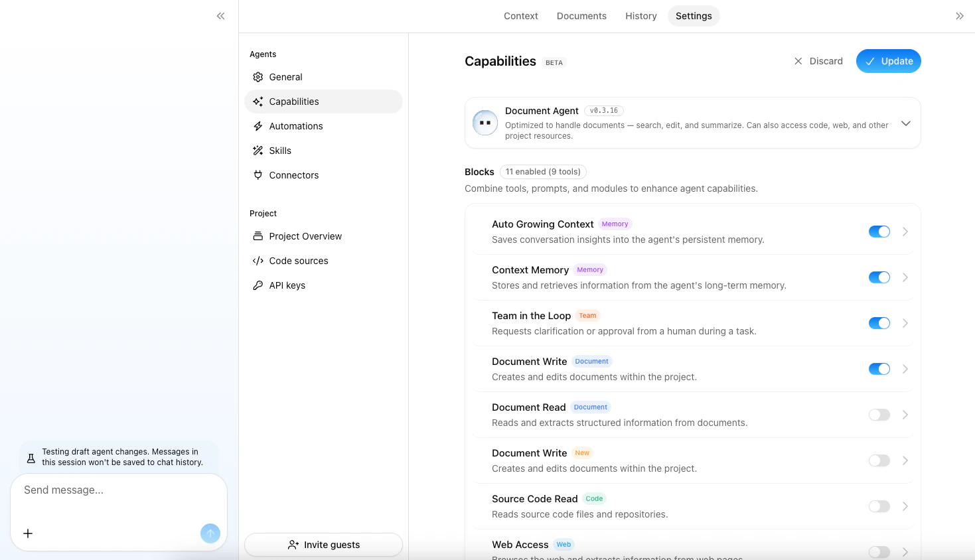Go to Project Overview
The height and width of the screenshot is (560, 975).
click(x=323, y=236)
